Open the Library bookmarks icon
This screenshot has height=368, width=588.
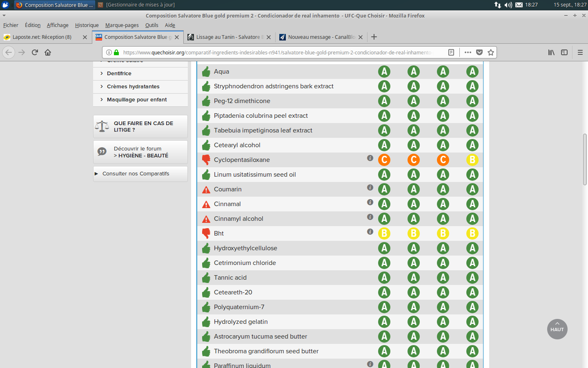[551, 52]
